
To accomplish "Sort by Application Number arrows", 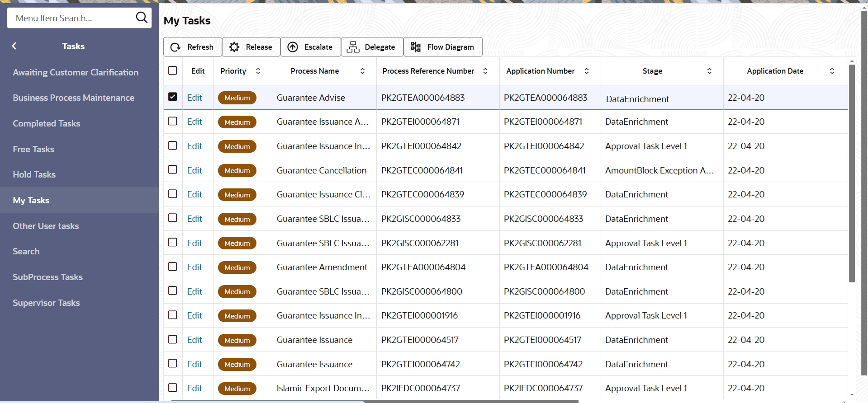I will pos(587,71).
